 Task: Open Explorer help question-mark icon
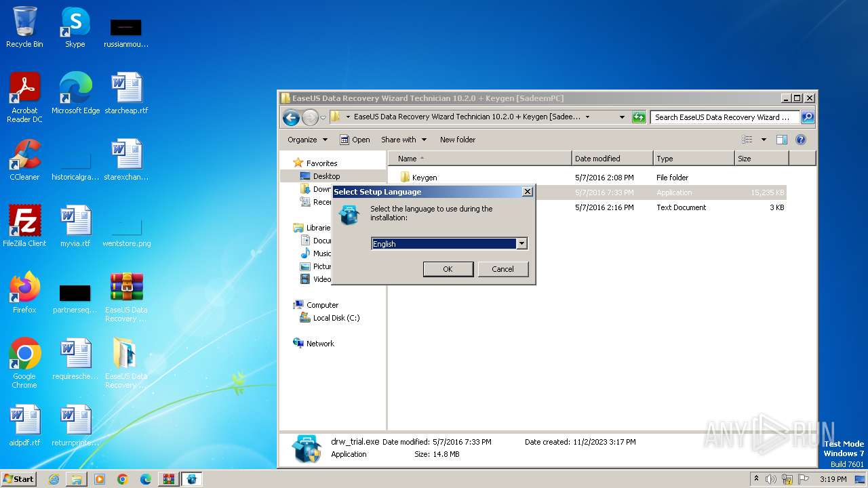(x=800, y=140)
